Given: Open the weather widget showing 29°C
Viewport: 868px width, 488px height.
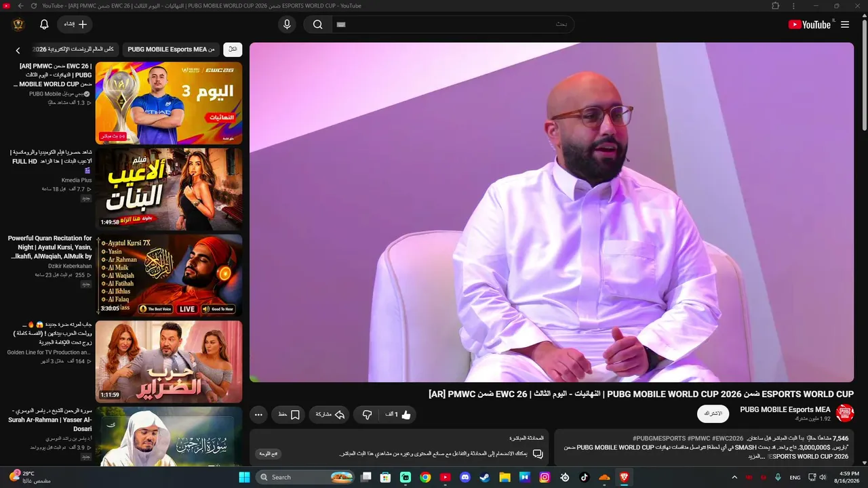Looking at the screenshot, I should [x=30, y=477].
